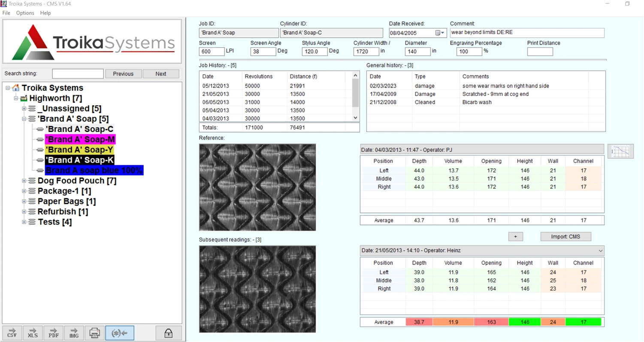Expand the Dog Food Pouch tree node

click(x=24, y=181)
